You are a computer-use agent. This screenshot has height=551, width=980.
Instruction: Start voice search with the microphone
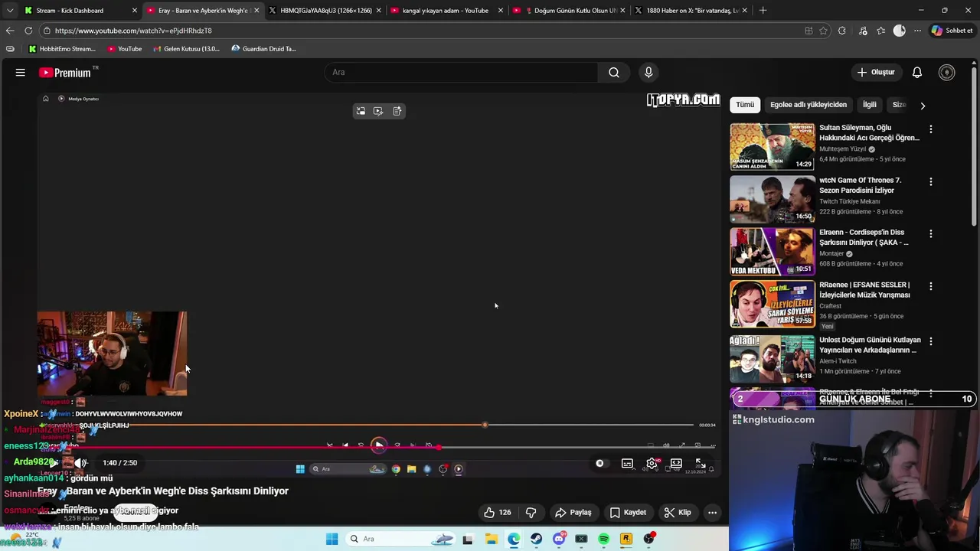[648, 73]
